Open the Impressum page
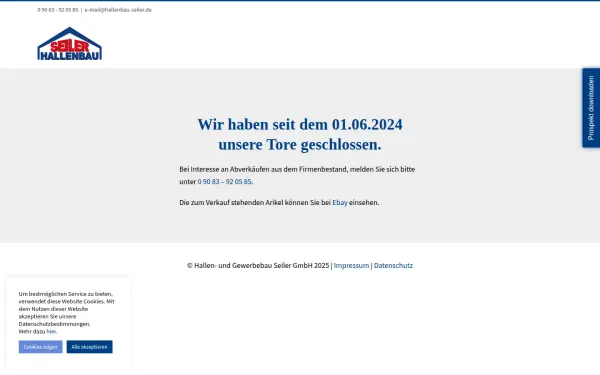The image size is (600, 375). tap(351, 265)
